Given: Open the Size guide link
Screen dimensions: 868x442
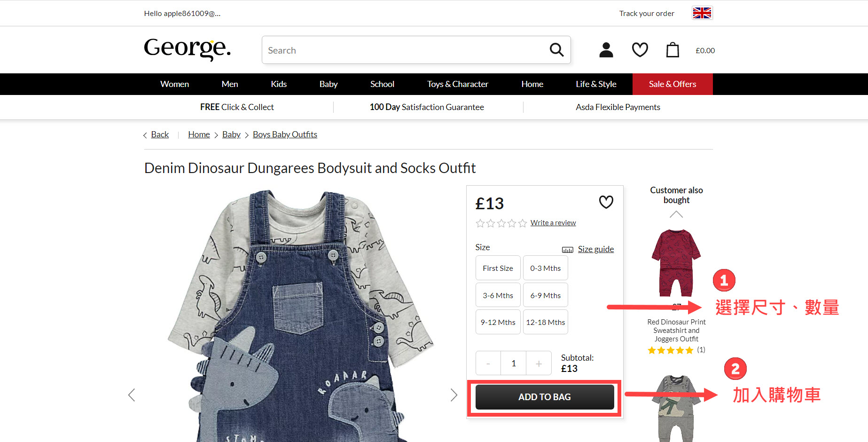Looking at the screenshot, I should click(x=595, y=249).
